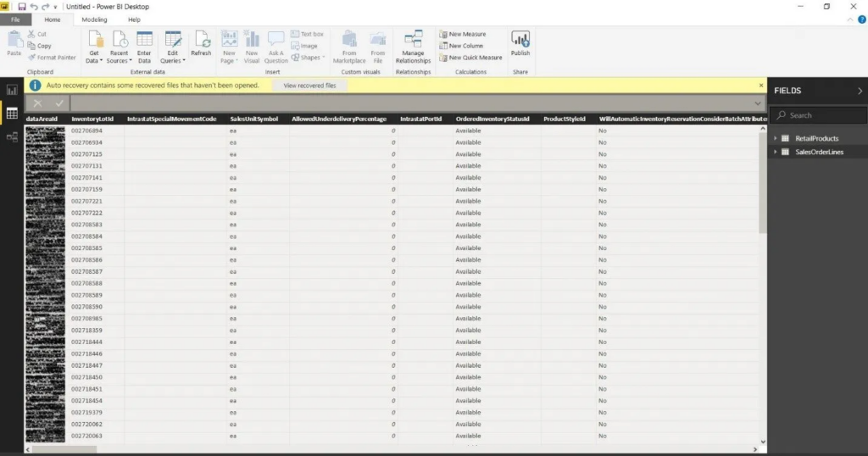Viewport: 868px width, 456px height.
Task: Select IntrastatSpecialMovementCode column header
Action: tap(171, 119)
